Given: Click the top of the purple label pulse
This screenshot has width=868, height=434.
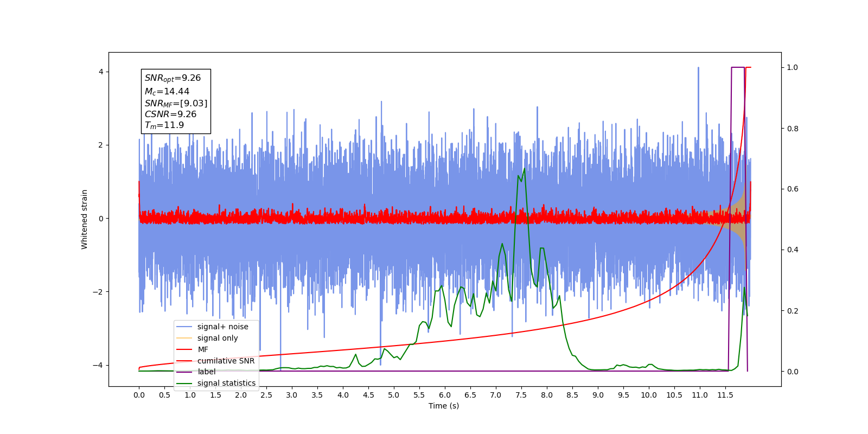Looking at the screenshot, I should pyautogui.click(x=738, y=67).
